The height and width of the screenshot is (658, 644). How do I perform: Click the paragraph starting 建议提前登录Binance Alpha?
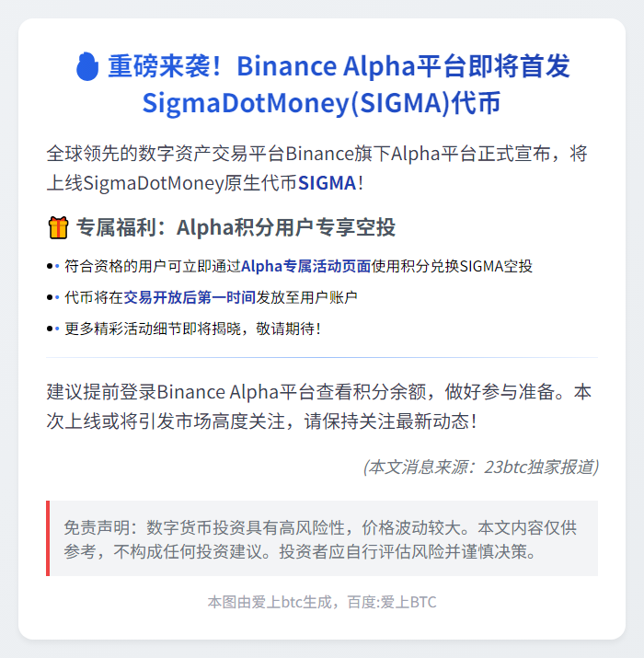318,406
